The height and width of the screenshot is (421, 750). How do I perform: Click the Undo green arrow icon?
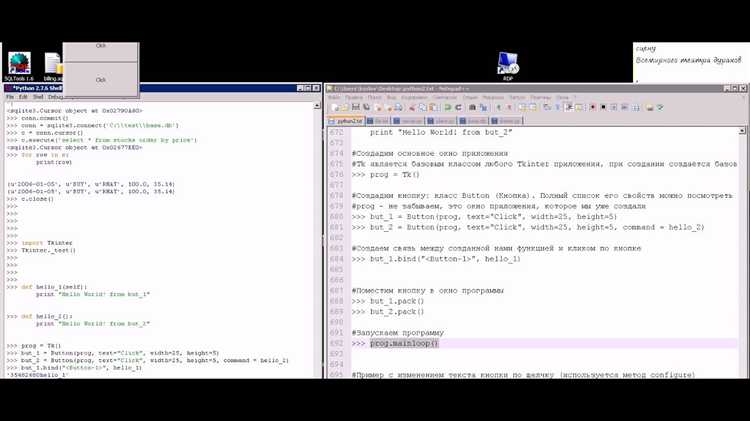point(448,107)
